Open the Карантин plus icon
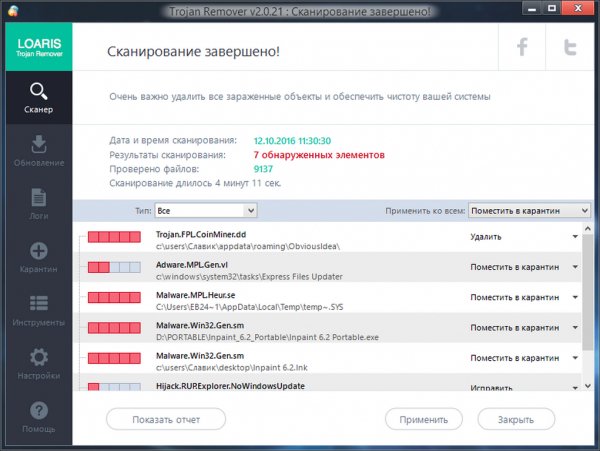This screenshot has width=600, height=451. [x=39, y=251]
